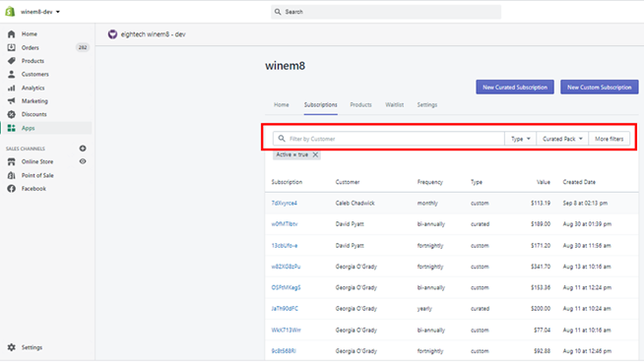This screenshot has width=644, height=362.
Task: Click the Value column header
Action: 544,182
